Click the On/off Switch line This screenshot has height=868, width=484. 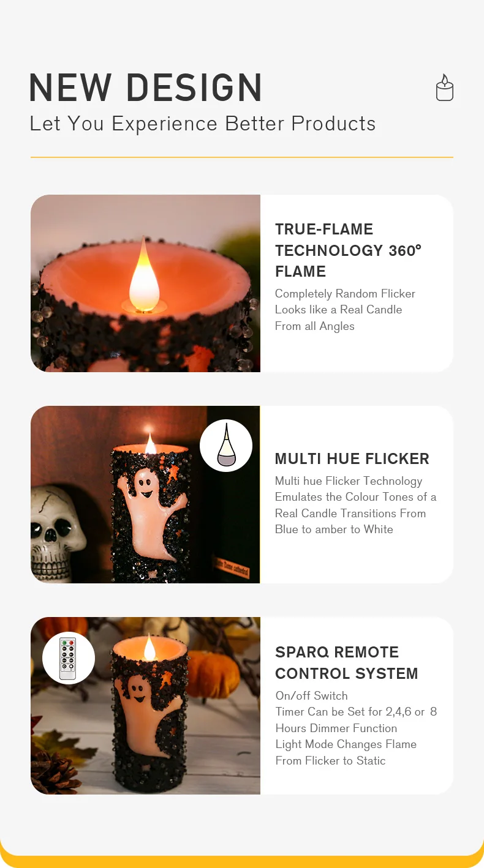[x=311, y=695]
